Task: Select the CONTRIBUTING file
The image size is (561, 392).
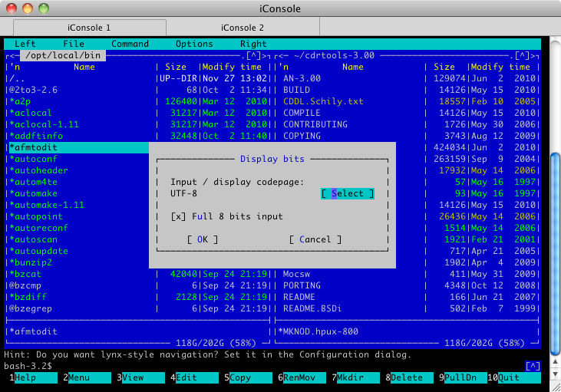Action: (x=407, y=124)
